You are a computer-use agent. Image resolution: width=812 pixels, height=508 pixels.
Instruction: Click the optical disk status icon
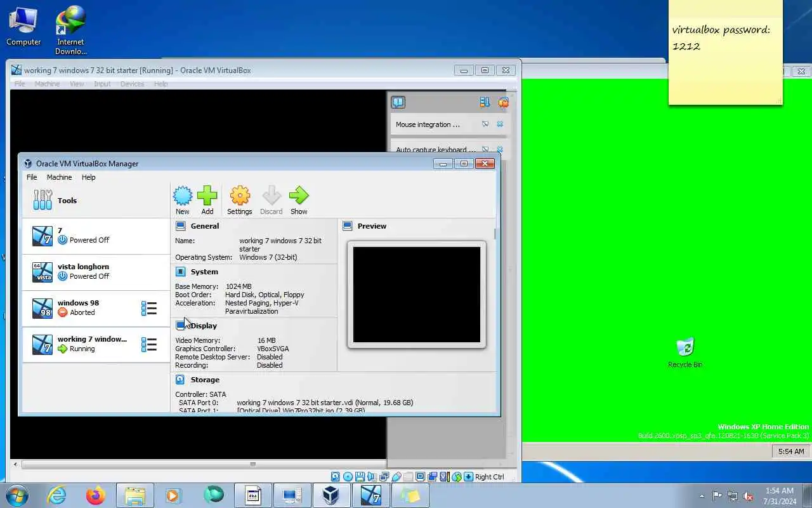coord(348,477)
